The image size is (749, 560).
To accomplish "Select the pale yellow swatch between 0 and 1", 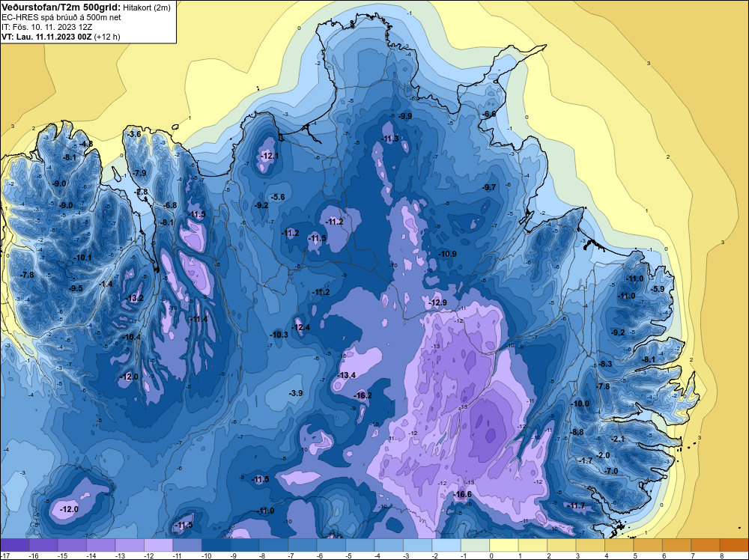I will pos(504,545).
